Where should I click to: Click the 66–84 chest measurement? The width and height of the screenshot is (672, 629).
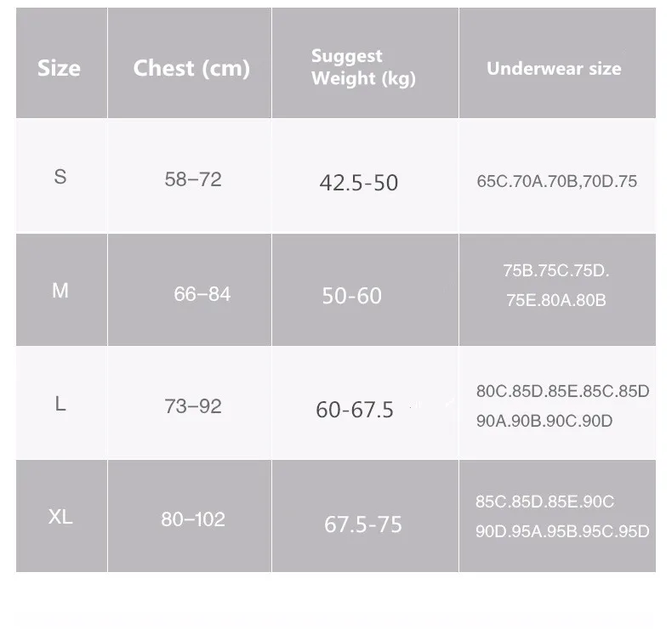coord(202,294)
